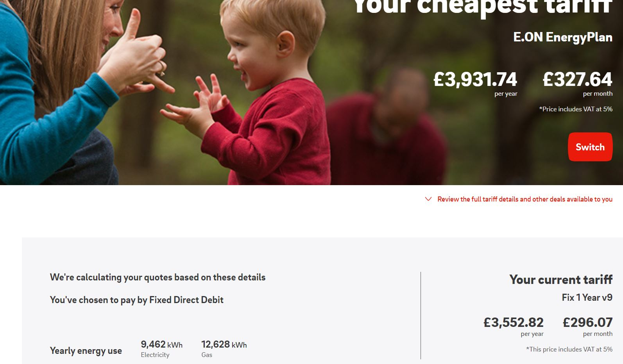623x364 pixels.
Task: Click the 'Your current tariff' heading
Action: click(561, 280)
